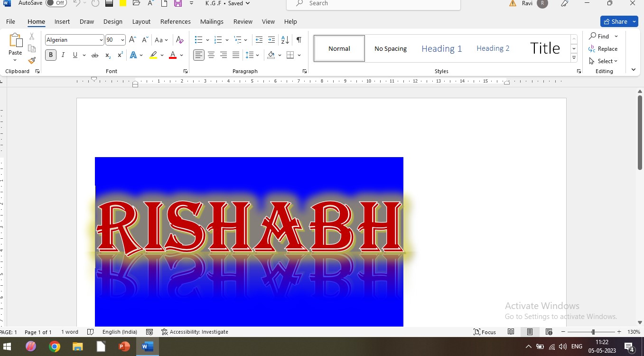Image resolution: width=644 pixels, height=356 pixels.
Task: Open the Insert ribbon tab
Action: tap(62, 21)
